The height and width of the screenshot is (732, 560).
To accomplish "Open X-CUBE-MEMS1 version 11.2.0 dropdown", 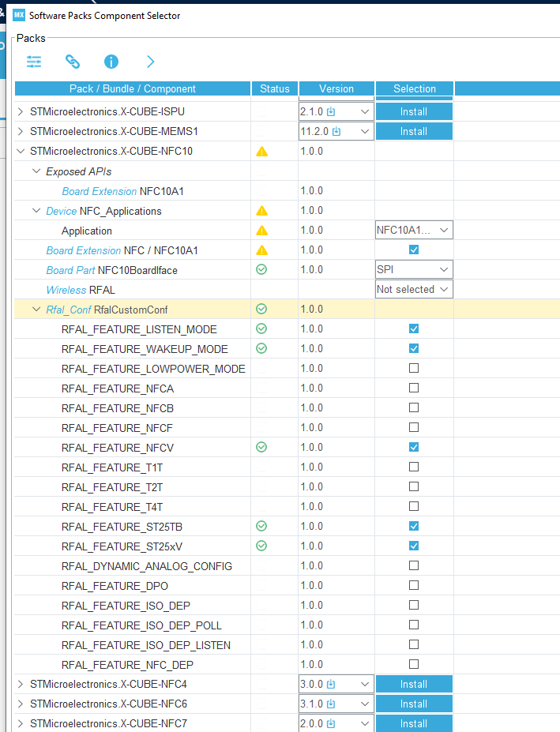I will pyautogui.click(x=365, y=132).
